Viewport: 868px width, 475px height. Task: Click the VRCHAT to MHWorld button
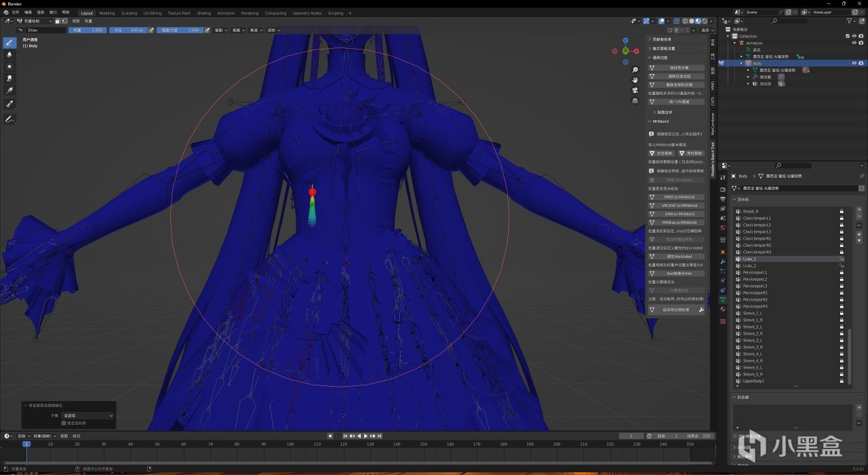679,206
